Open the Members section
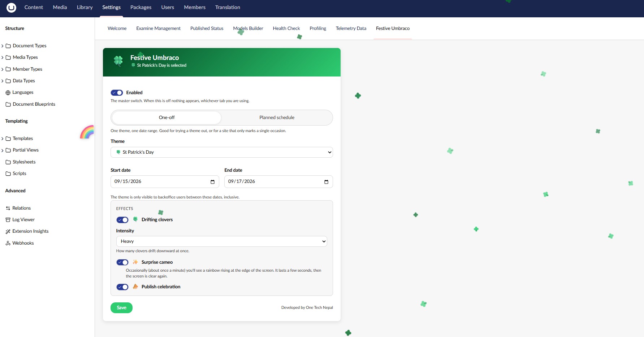 [195, 7]
